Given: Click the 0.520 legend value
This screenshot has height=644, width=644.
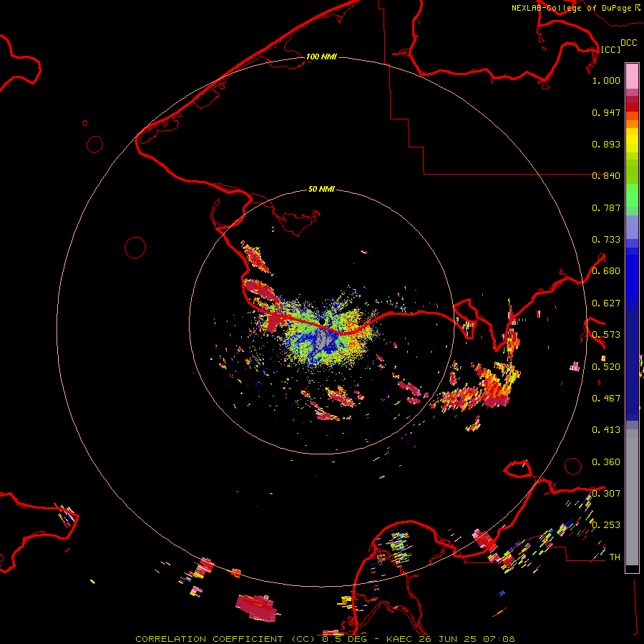Looking at the screenshot, I should (606, 367).
